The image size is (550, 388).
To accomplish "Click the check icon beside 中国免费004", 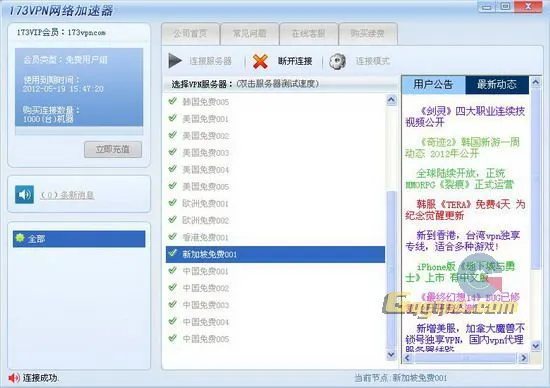I will coord(172,321).
